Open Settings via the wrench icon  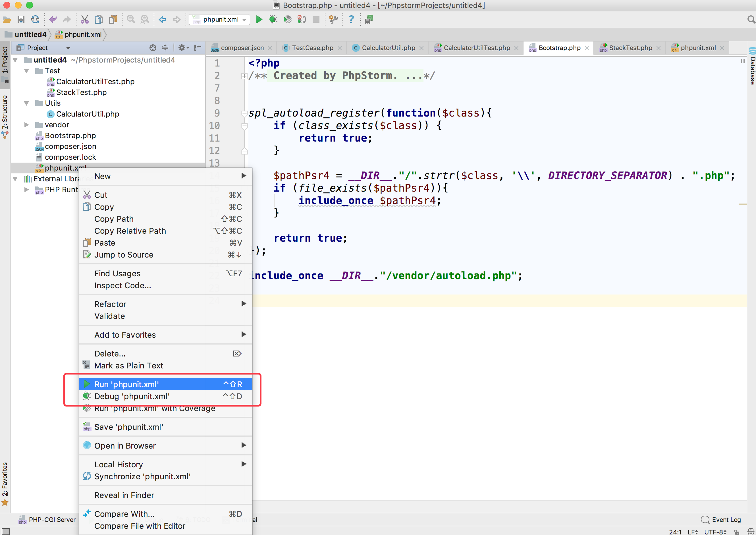coord(334,20)
